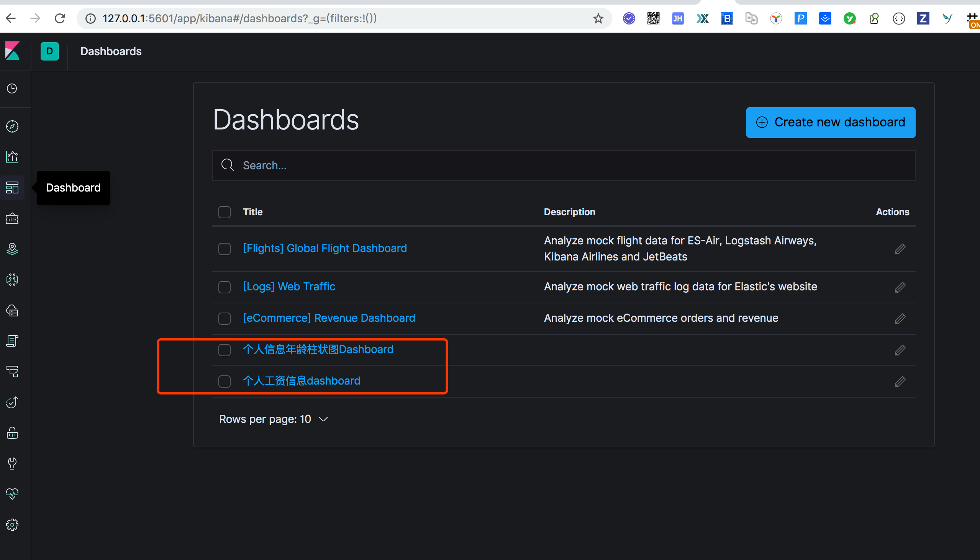Toggle checkbox for [Flights] Global Flight Dashboard
Viewport: 980px width, 560px height.
225,249
